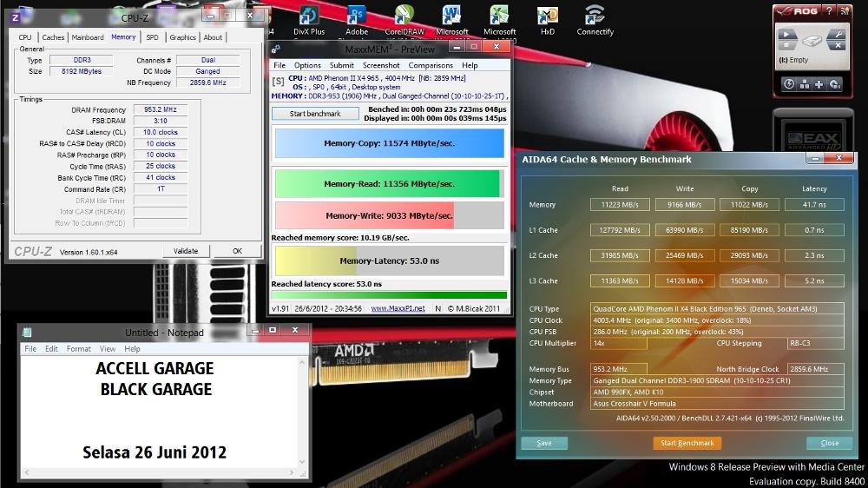Open the Microsoft Word desktop shortcut
Viewport: 868px width, 488px height.
451,21
